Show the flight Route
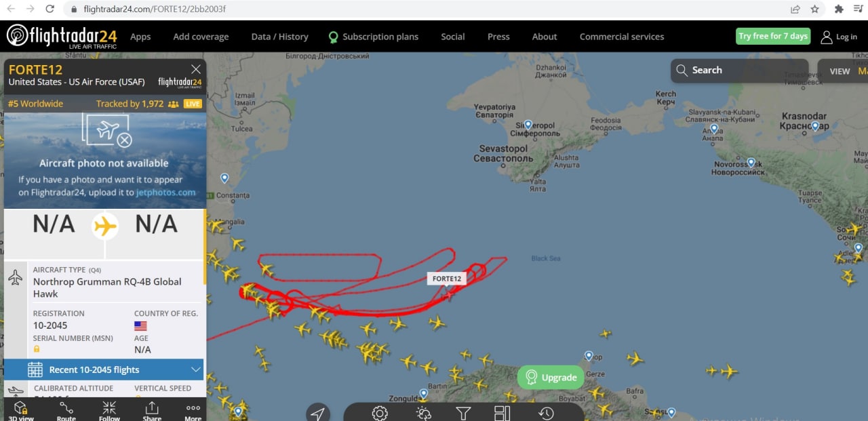 pyautogui.click(x=66, y=409)
